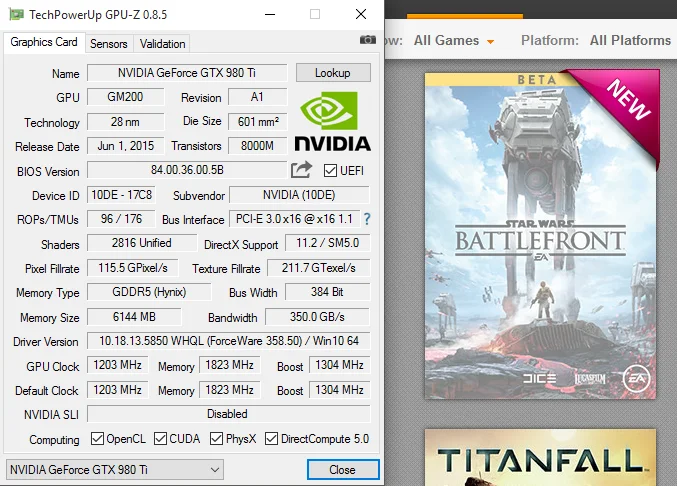This screenshot has height=486, width=677.
Task: Click the GPU name field NVIDIA GeForce GTX 980 Ti
Action: (x=187, y=73)
